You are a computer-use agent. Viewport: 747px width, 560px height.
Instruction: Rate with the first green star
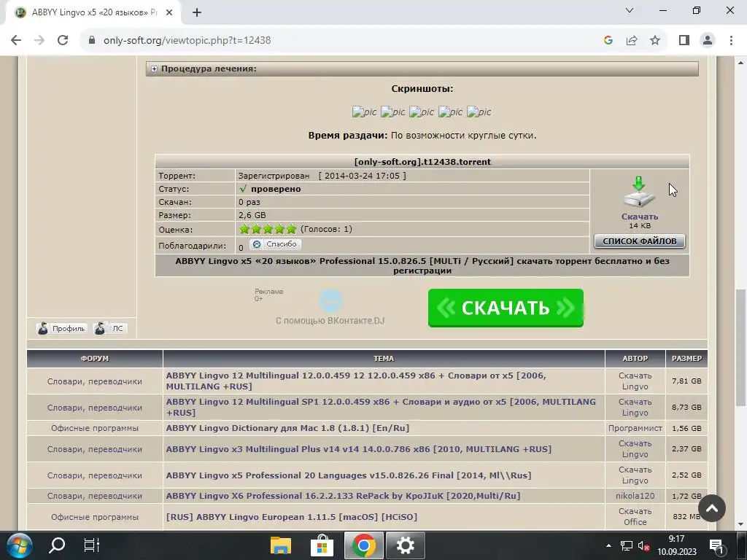(244, 229)
